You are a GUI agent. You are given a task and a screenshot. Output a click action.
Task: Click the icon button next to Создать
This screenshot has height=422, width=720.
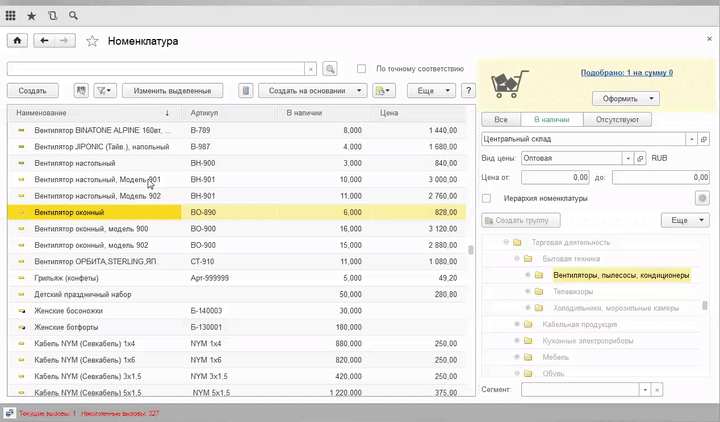click(81, 90)
